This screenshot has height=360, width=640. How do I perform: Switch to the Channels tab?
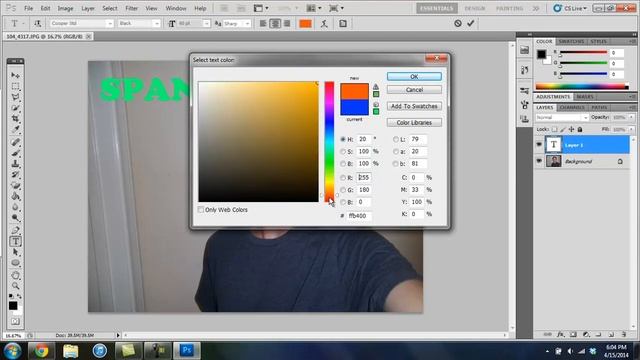pos(571,108)
